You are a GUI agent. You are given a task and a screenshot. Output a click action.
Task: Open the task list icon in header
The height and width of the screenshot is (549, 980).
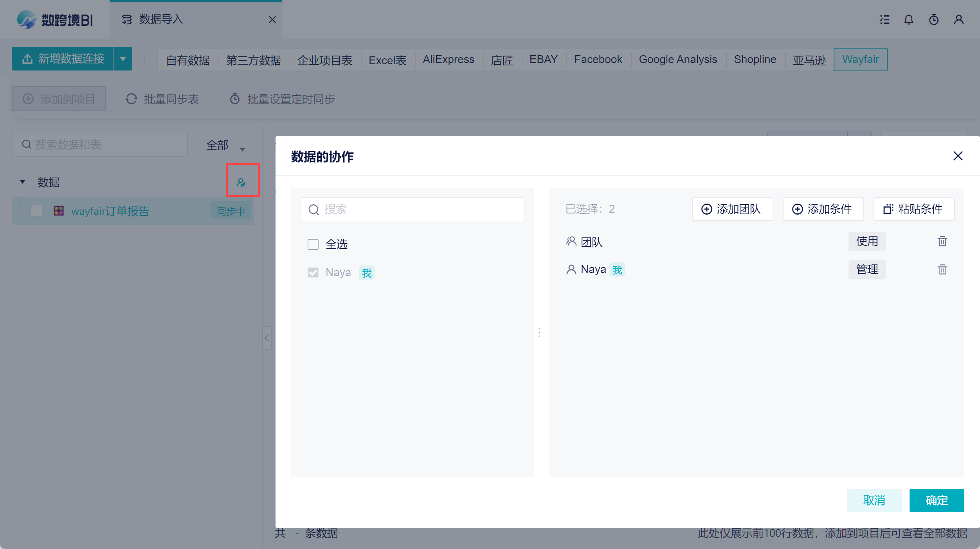(884, 20)
